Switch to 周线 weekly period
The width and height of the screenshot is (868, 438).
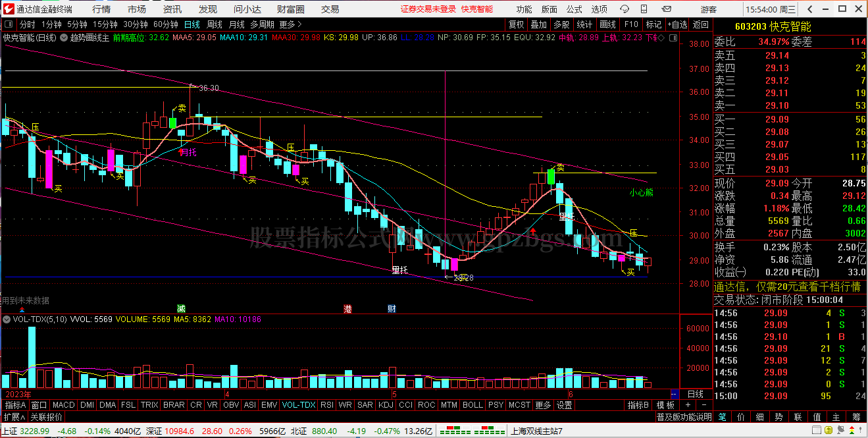coord(215,24)
